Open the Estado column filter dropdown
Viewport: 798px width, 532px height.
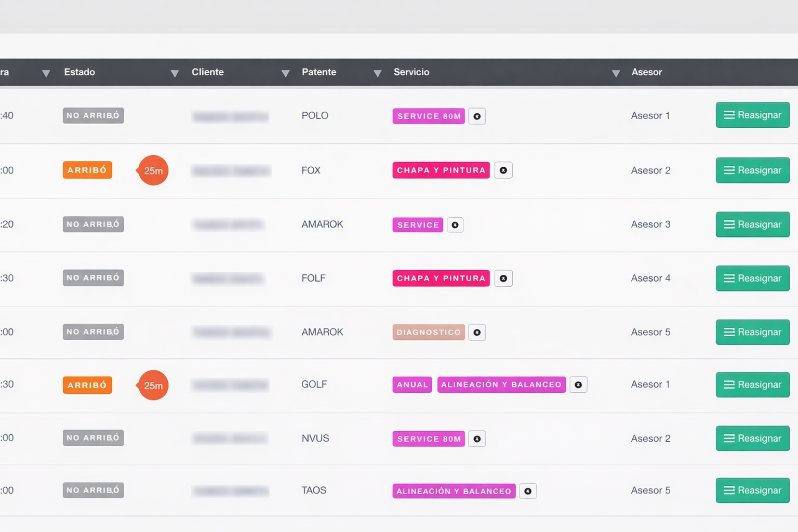click(x=175, y=73)
